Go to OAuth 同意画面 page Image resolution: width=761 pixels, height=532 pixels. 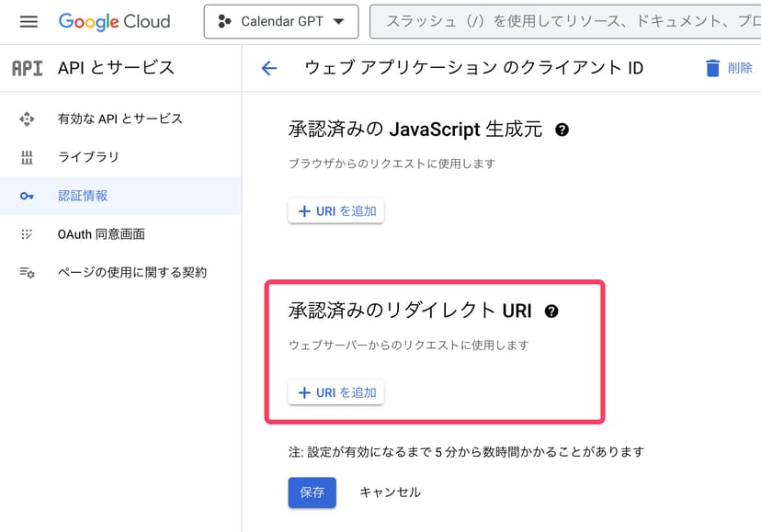coord(101,234)
